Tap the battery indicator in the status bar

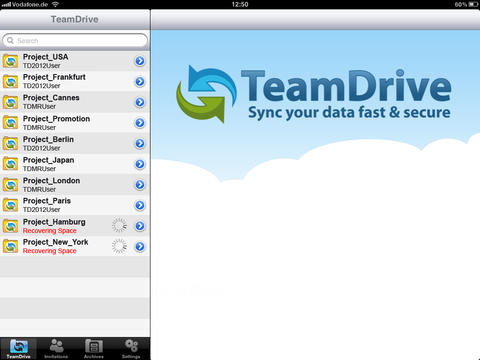(x=473, y=4)
